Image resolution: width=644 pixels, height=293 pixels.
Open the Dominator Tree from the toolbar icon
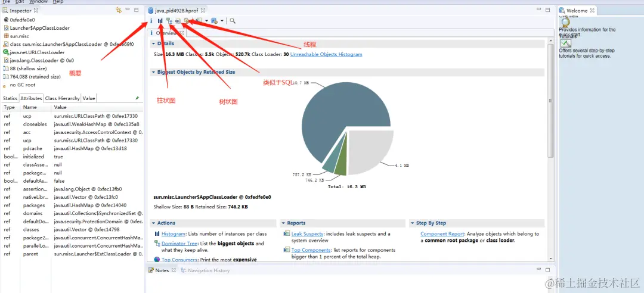(169, 20)
